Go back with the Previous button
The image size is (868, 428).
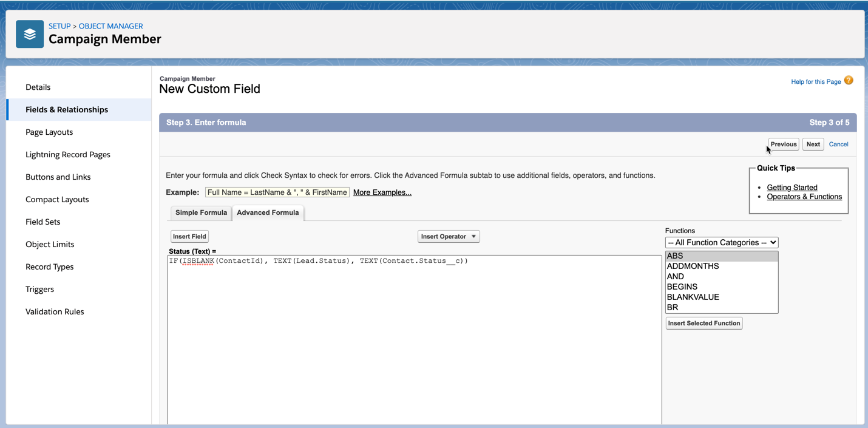(783, 144)
